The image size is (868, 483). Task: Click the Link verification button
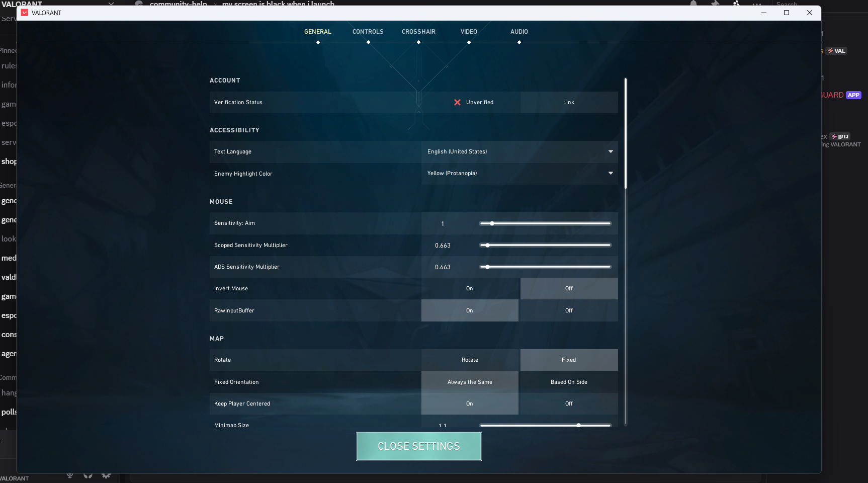tap(569, 103)
